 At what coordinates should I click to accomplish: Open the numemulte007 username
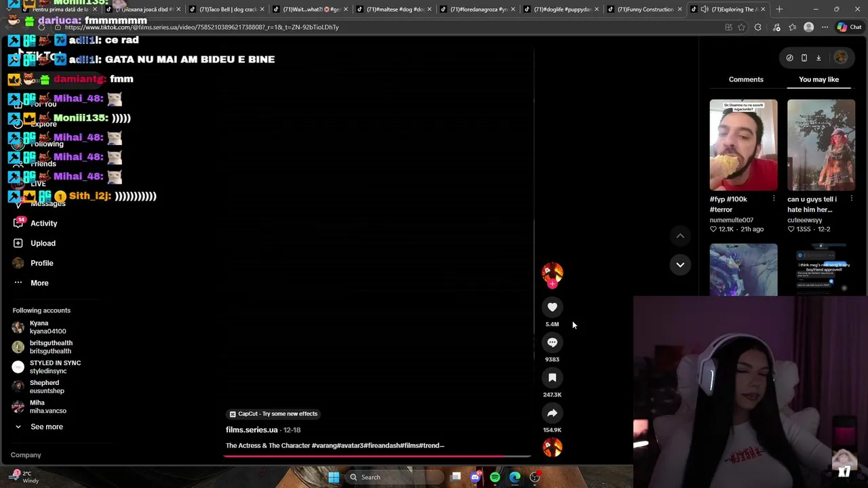click(x=731, y=220)
